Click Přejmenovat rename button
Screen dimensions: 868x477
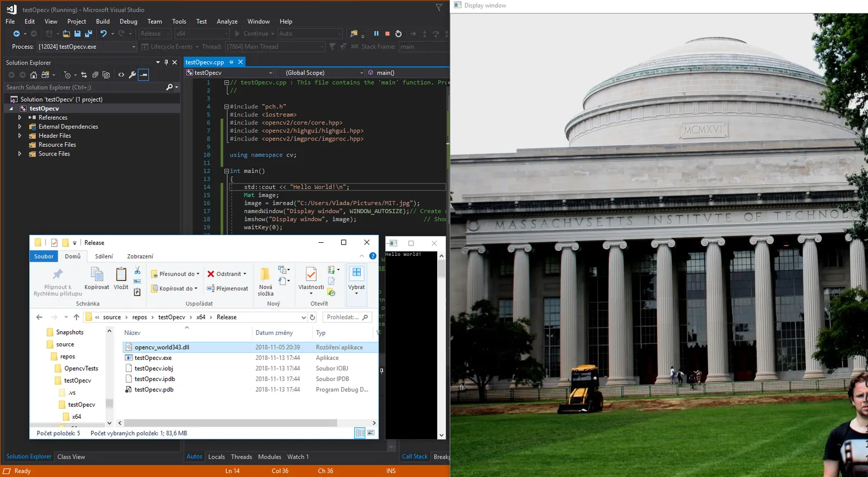[x=227, y=288]
